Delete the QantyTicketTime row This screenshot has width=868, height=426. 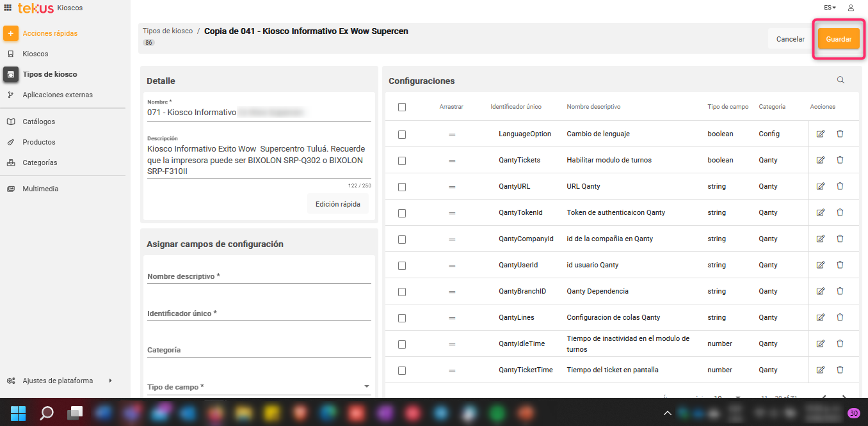click(840, 370)
